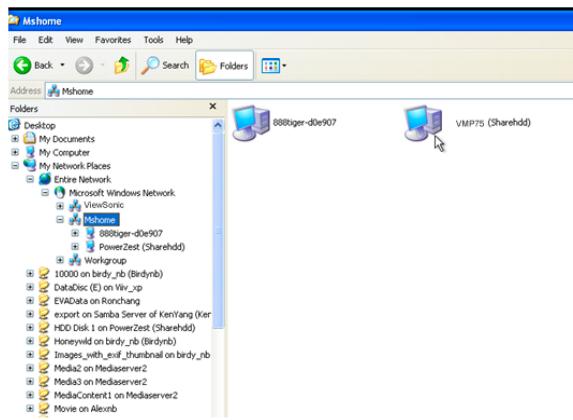
Task: Click the Entire Network globe icon
Action: pos(45,179)
